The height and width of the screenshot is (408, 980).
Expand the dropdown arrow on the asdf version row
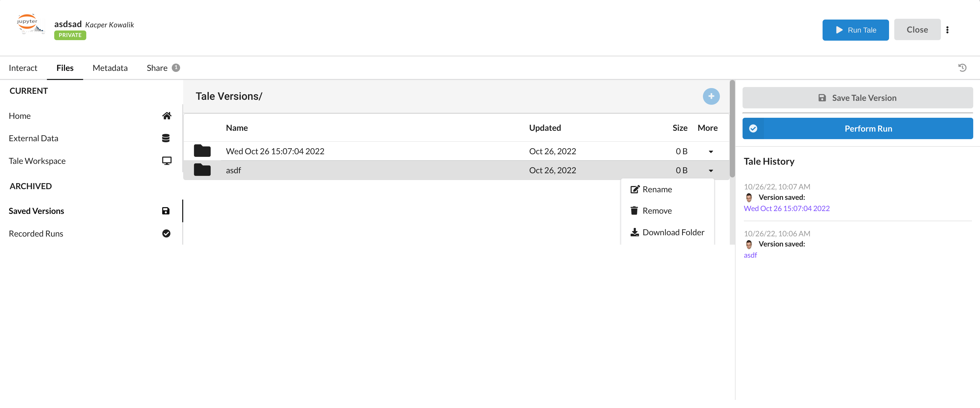tap(711, 170)
